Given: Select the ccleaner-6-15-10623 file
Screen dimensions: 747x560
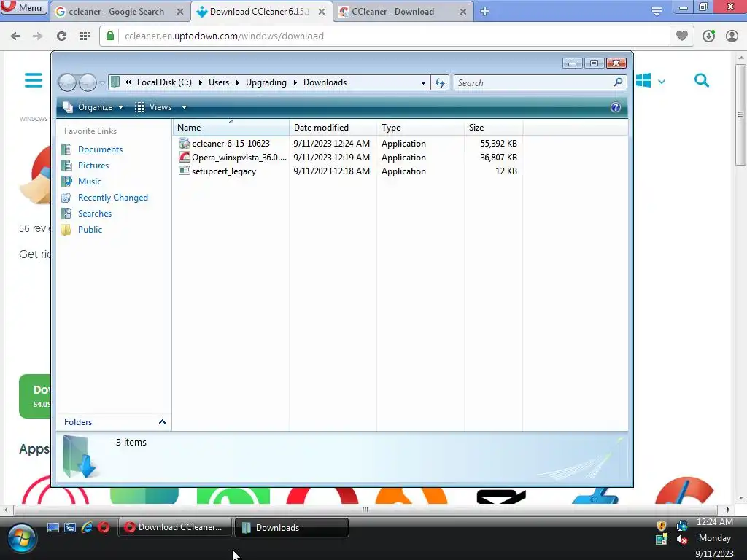Looking at the screenshot, I should (x=231, y=144).
